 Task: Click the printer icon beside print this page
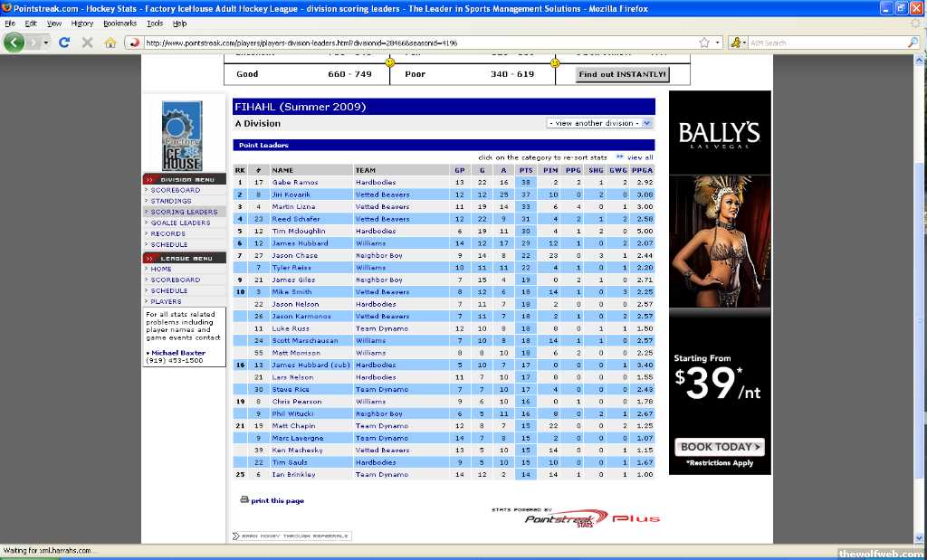click(x=244, y=499)
